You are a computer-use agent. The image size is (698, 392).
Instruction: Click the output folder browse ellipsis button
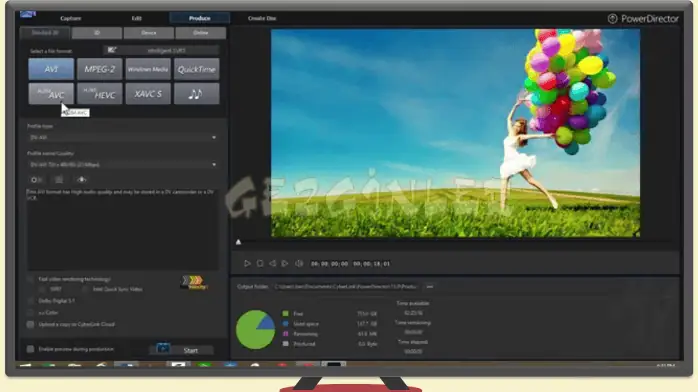(430, 287)
